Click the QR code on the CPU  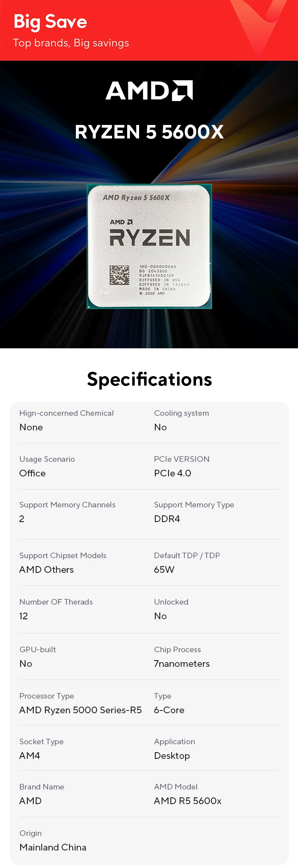pyautogui.click(x=120, y=275)
